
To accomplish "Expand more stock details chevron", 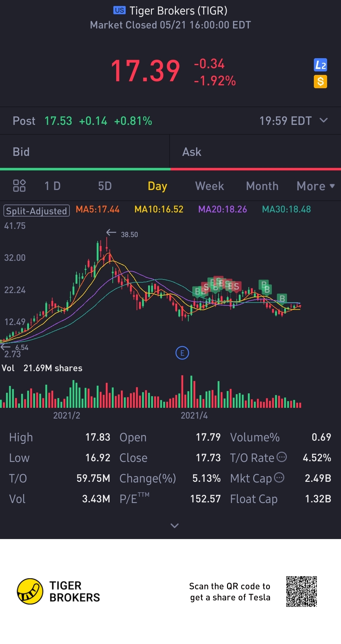I will coord(175,525).
